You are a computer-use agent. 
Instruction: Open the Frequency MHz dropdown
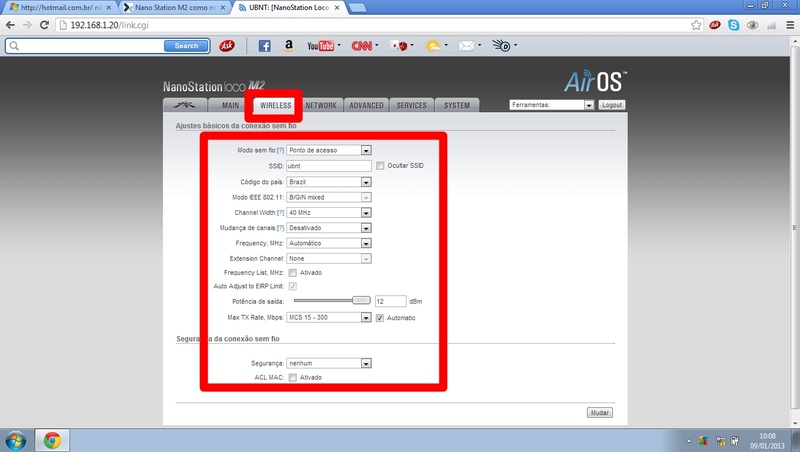[329, 243]
